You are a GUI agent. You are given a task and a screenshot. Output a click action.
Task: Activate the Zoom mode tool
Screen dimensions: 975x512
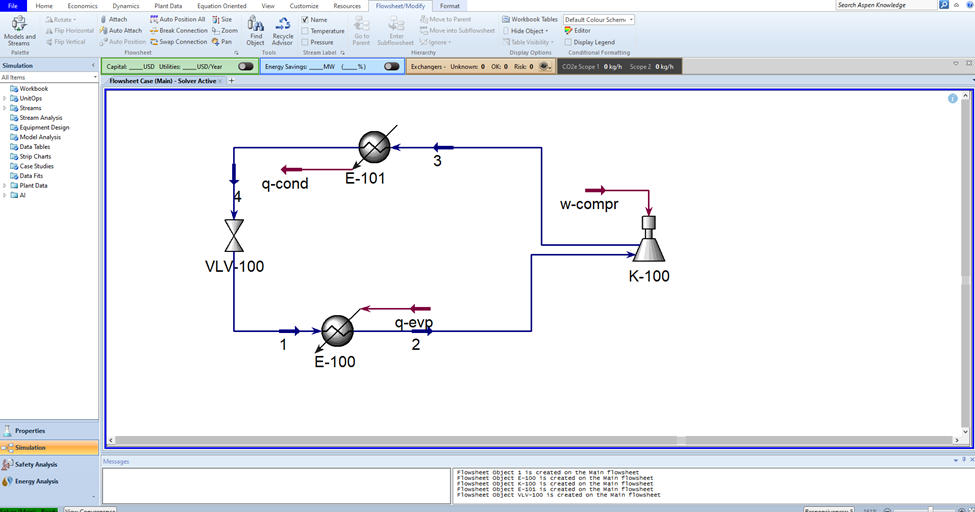tap(224, 30)
